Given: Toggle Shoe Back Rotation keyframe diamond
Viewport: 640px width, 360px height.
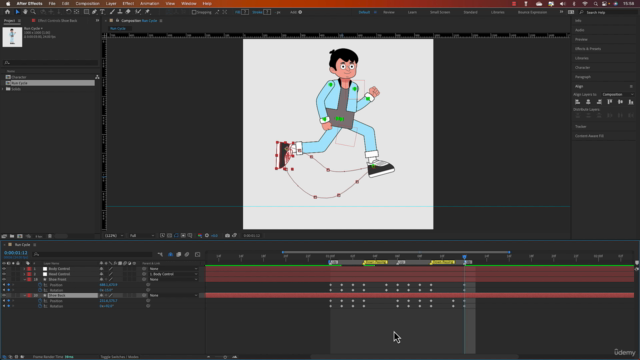Looking at the screenshot, I should 8,306.
